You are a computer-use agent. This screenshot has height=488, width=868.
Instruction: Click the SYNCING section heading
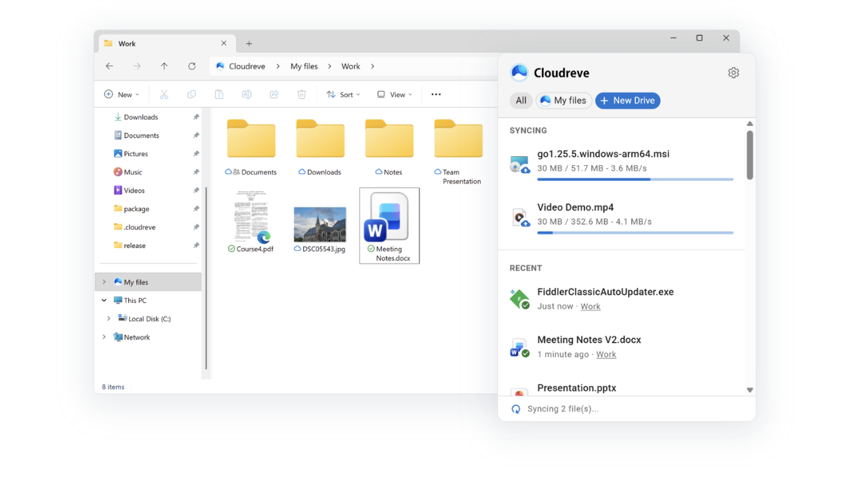click(528, 130)
